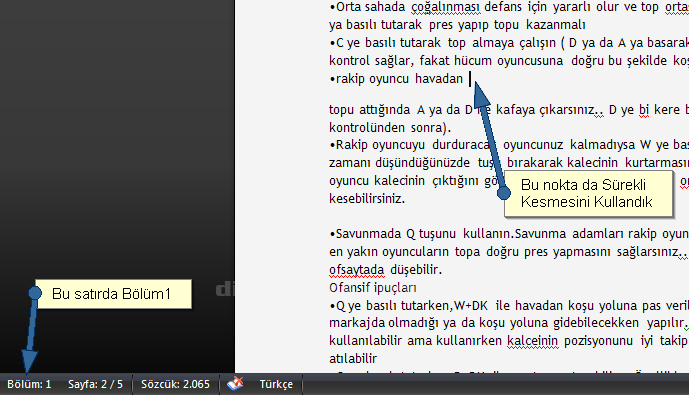Click the underlined word 'bi'

pyautogui.click(x=644, y=109)
